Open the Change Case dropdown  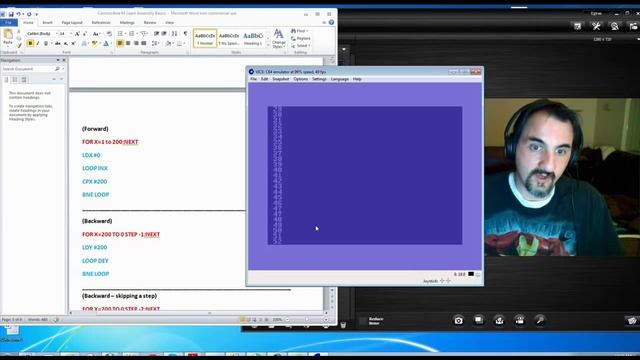[96, 34]
